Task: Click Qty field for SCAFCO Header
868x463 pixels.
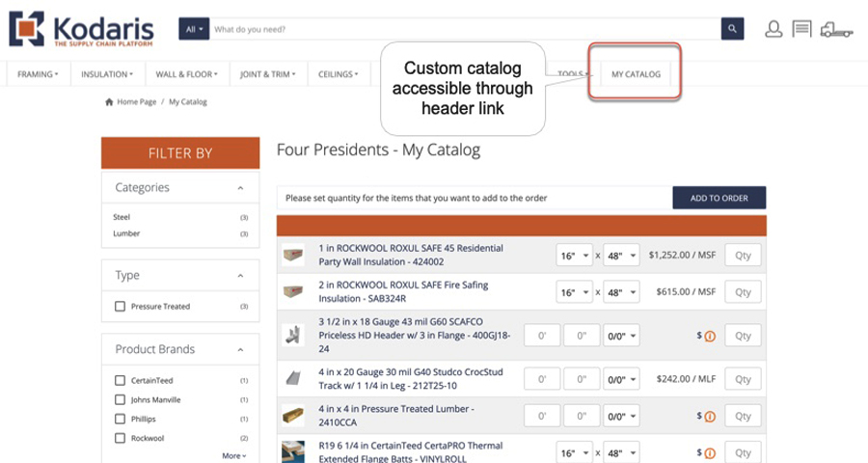Action: [x=743, y=336]
